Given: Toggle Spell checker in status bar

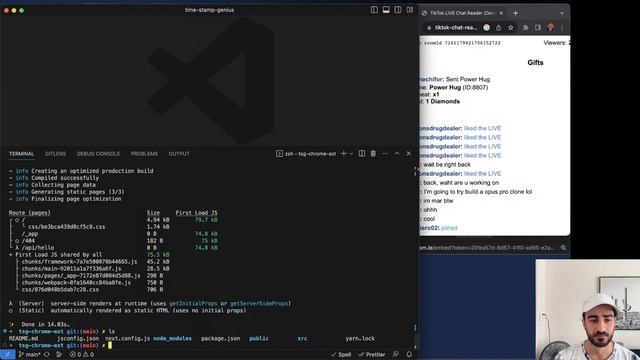Looking at the screenshot, I should point(341,354).
